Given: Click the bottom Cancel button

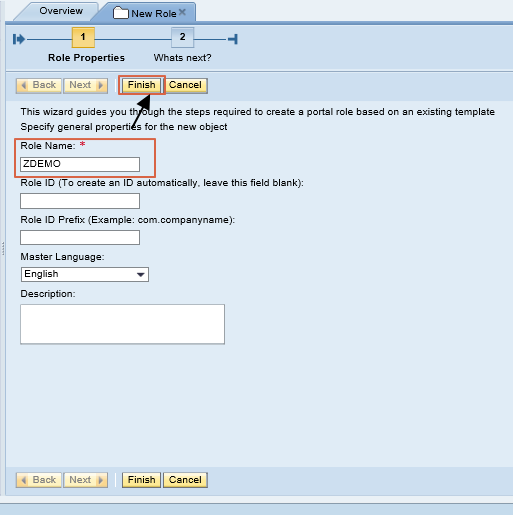Looking at the screenshot, I should (x=185, y=480).
